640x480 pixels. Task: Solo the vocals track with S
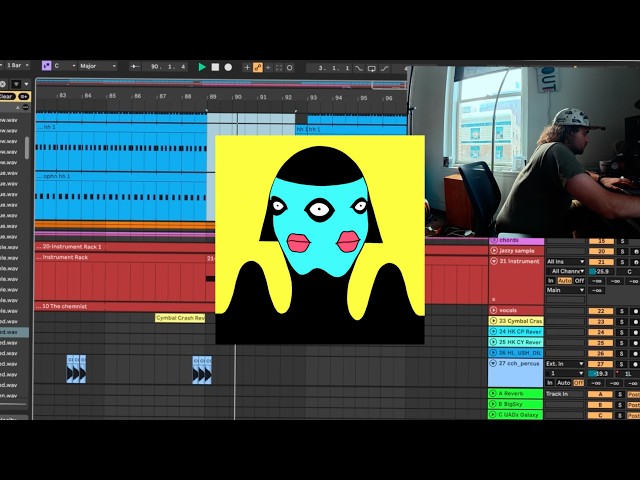click(x=622, y=311)
